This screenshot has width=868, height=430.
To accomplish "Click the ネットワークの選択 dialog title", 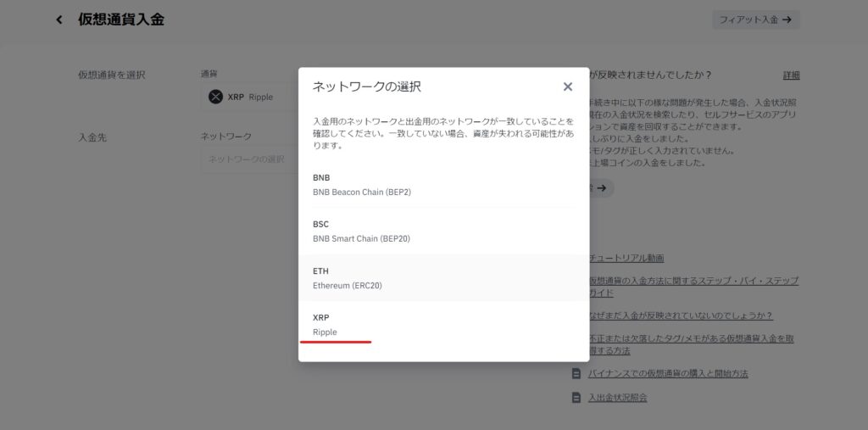I will [x=366, y=87].
